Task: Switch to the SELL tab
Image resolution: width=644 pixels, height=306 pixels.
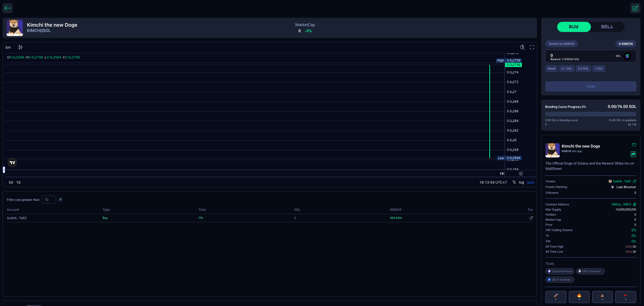Action: [x=607, y=27]
